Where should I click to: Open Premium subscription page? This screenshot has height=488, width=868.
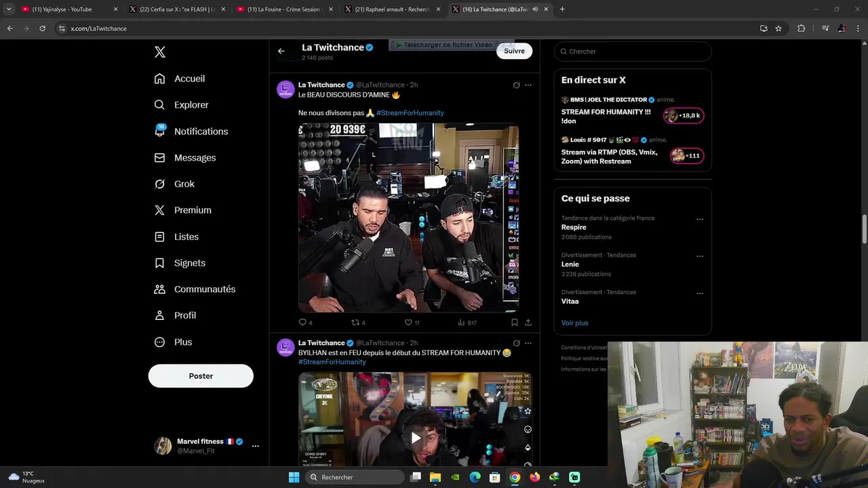point(182,210)
